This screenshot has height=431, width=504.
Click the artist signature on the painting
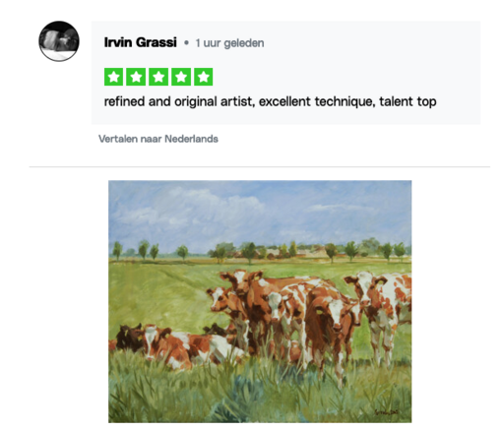(x=386, y=411)
